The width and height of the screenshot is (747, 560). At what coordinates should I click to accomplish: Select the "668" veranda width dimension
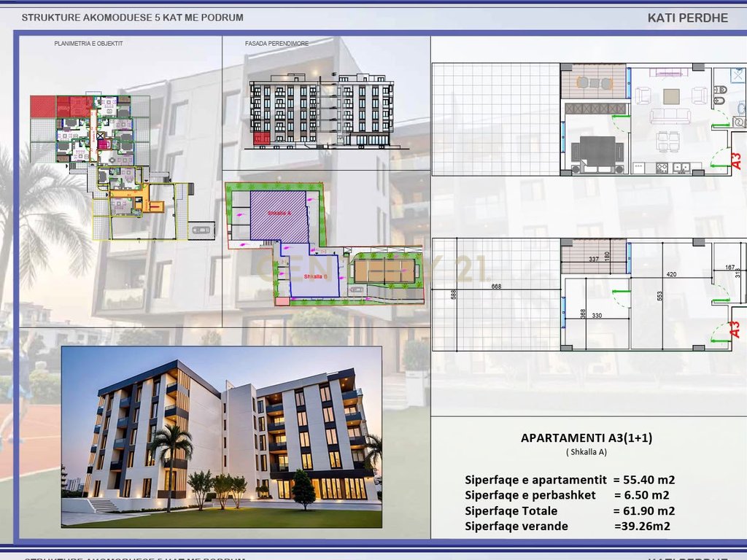point(496,286)
